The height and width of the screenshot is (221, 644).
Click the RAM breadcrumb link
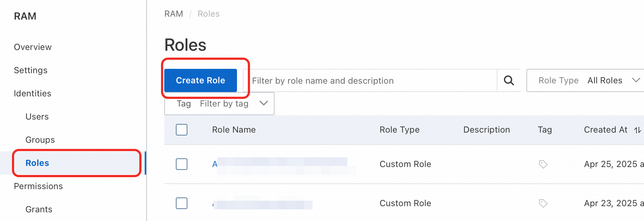(174, 14)
